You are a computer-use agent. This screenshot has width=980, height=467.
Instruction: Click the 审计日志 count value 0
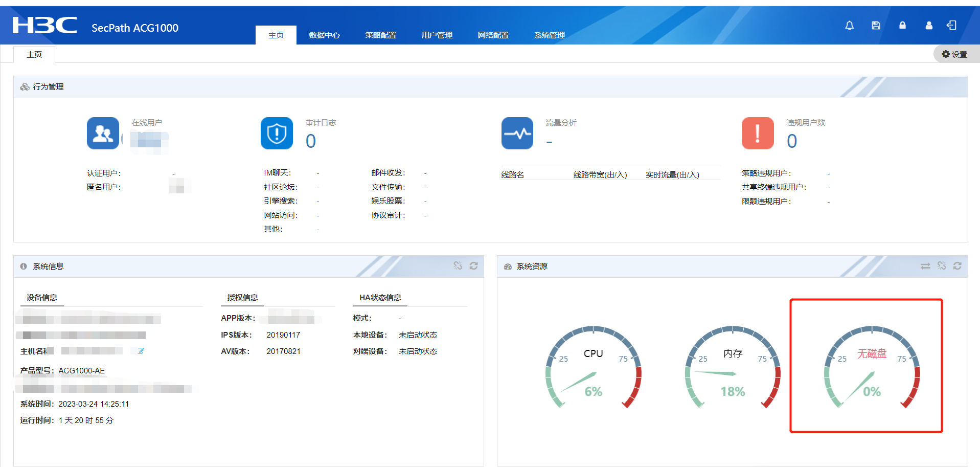tap(311, 141)
